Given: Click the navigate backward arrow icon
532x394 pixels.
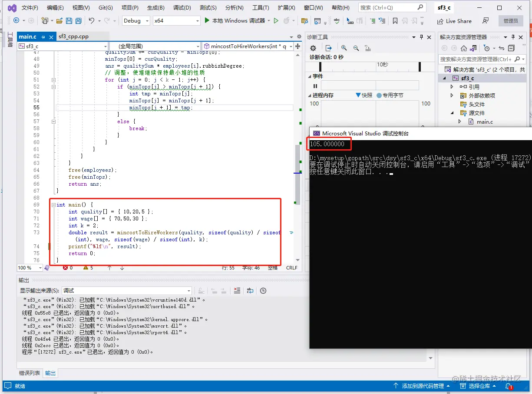Looking at the screenshot, I should pyautogui.click(x=17, y=20).
